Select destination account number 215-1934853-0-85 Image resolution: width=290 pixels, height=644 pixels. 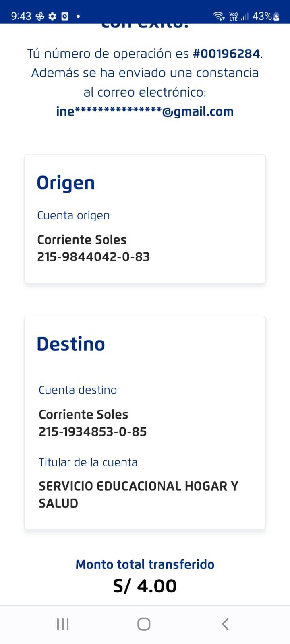tap(93, 432)
